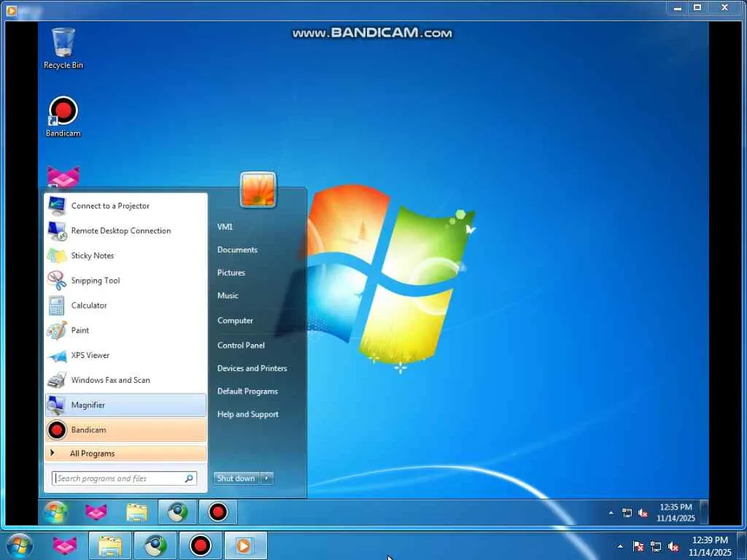Click the muted speaker icon in host tray

(673, 546)
